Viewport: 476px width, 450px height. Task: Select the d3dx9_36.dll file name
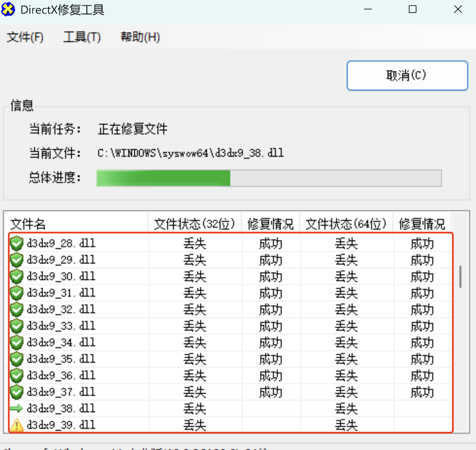click(61, 375)
